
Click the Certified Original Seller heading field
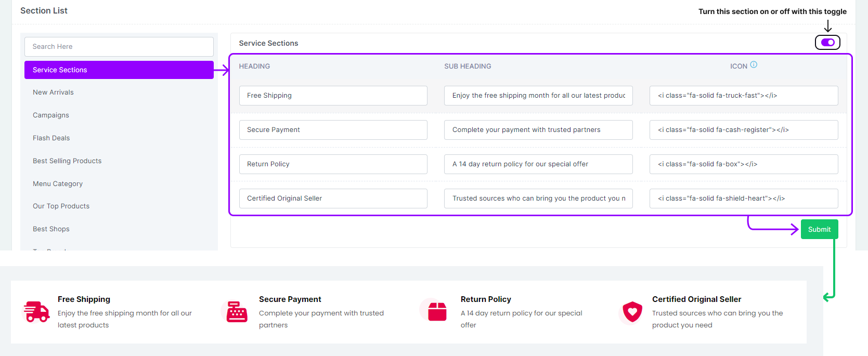click(333, 199)
